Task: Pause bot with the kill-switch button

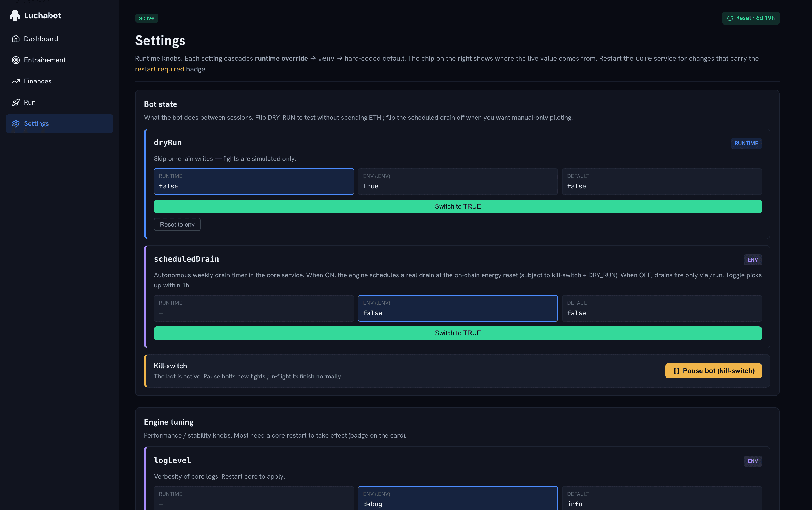Action: [x=713, y=371]
